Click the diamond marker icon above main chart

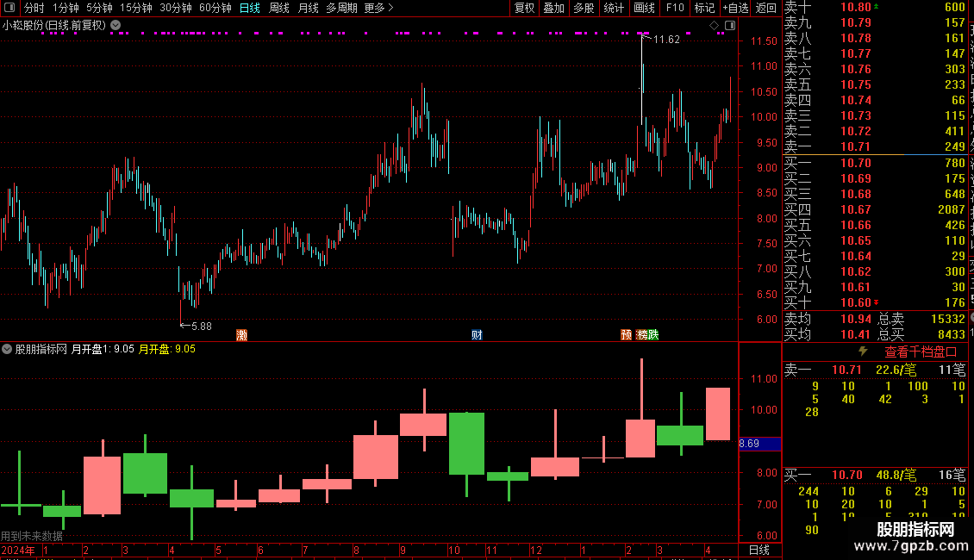point(715,26)
